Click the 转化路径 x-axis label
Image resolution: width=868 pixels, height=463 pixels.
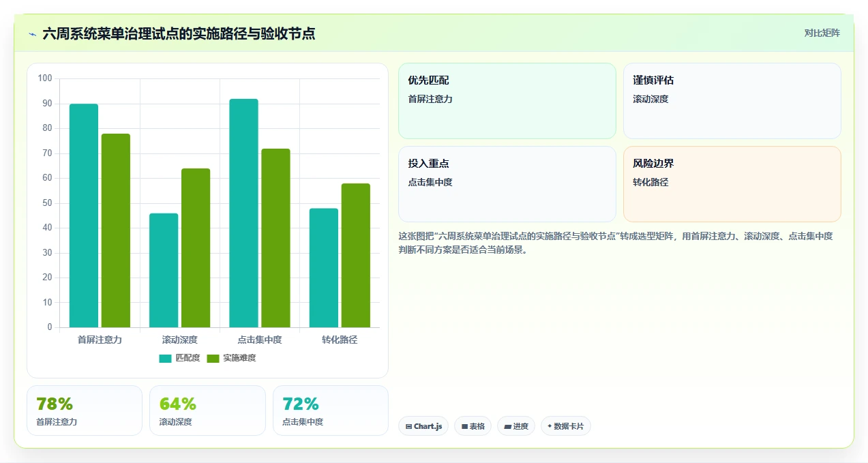pos(340,340)
